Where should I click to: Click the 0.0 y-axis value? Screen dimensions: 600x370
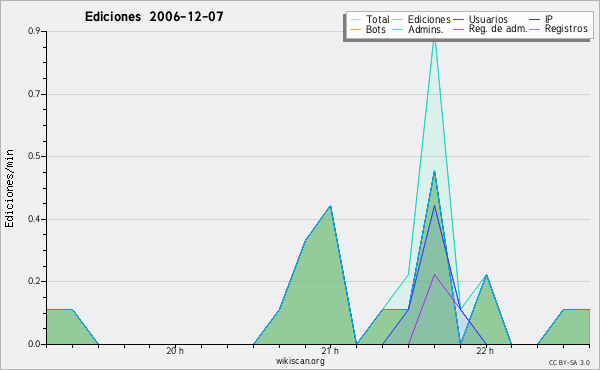click(34, 344)
